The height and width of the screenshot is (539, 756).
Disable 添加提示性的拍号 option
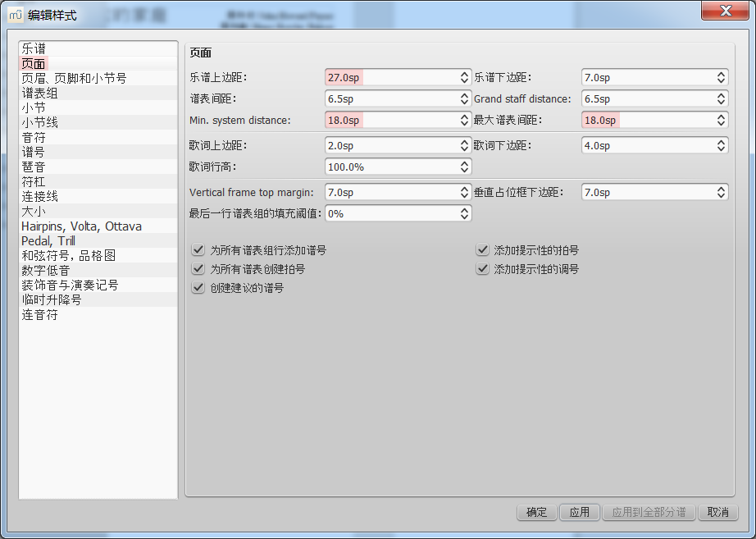point(482,250)
